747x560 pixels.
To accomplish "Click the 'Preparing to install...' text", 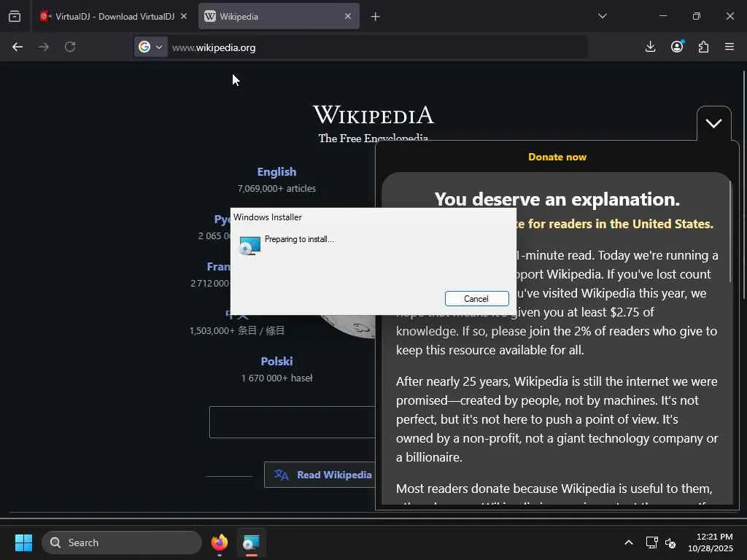I will (299, 239).
